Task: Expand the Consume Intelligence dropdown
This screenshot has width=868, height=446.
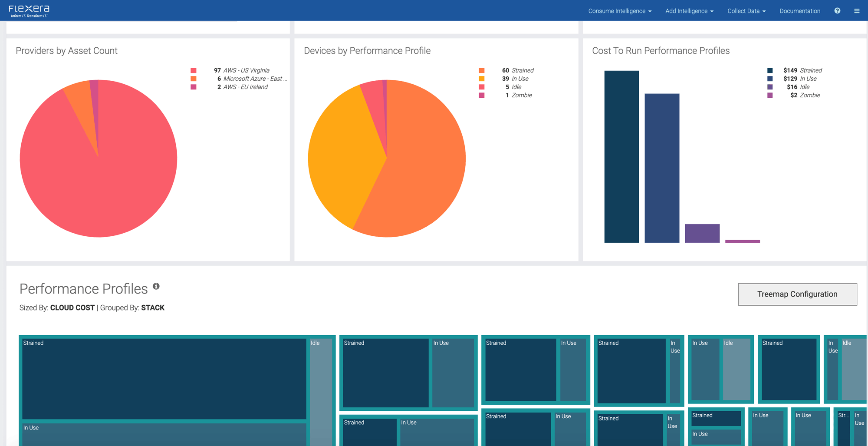Action: [x=619, y=11]
